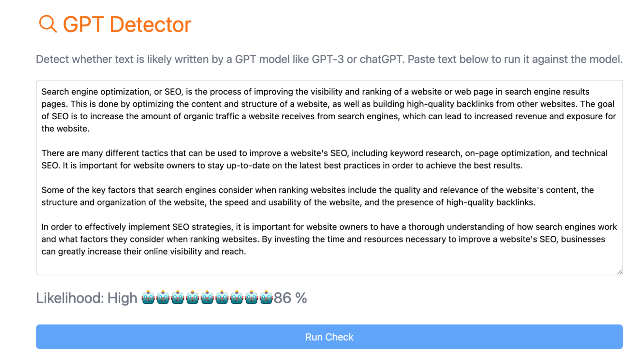This screenshot has height=364, width=643.
Task: Click the second robot emoji in the row
Action: 163,297
